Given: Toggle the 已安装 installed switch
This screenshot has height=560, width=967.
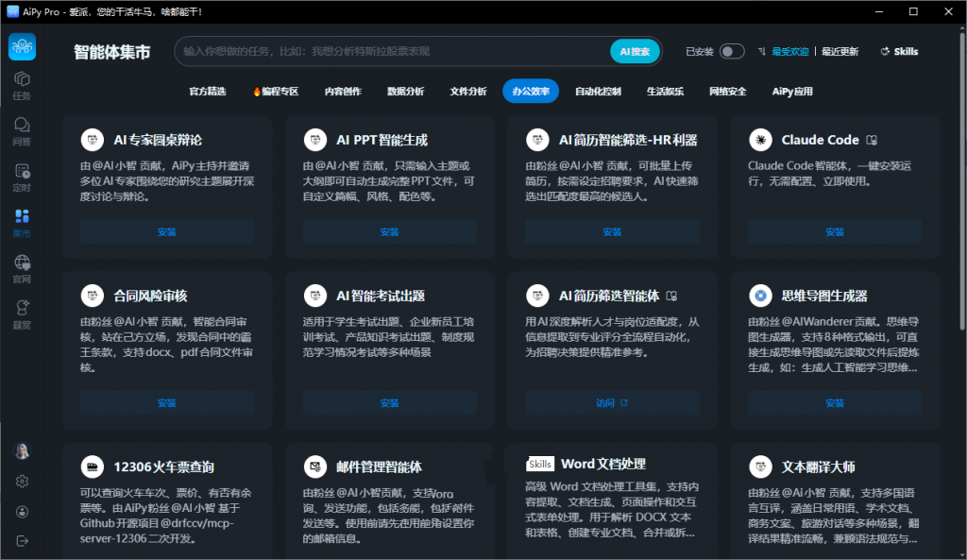Looking at the screenshot, I should [732, 52].
